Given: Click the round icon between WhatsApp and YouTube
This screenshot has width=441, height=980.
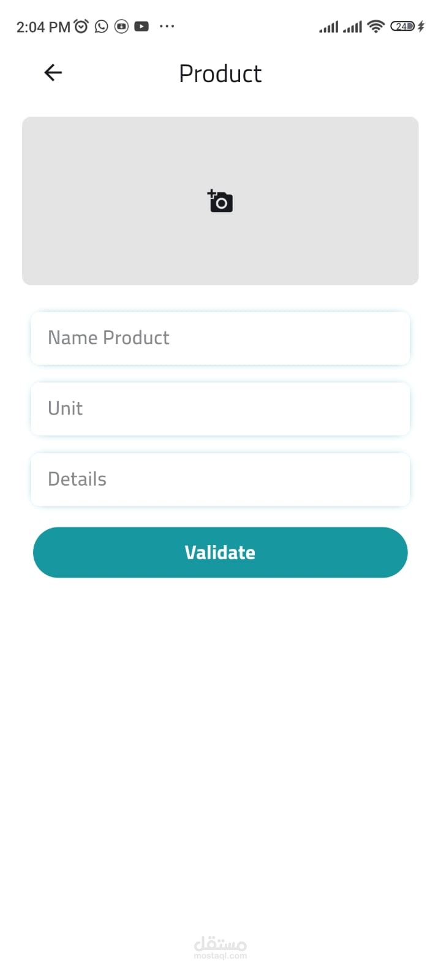Looking at the screenshot, I should 122,26.
